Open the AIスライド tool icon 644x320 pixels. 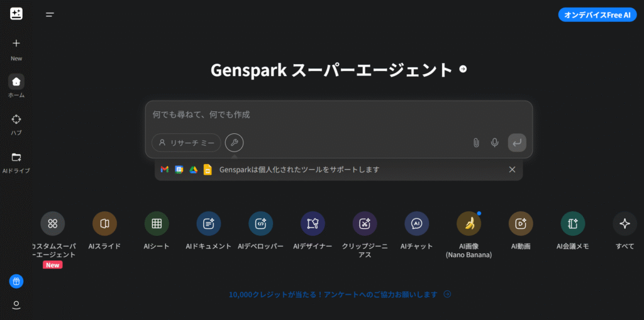click(x=104, y=224)
